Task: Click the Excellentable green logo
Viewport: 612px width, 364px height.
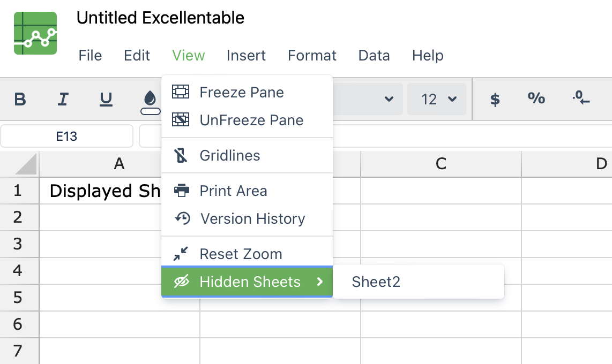Action: pyautogui.click(x=35, y=33)
